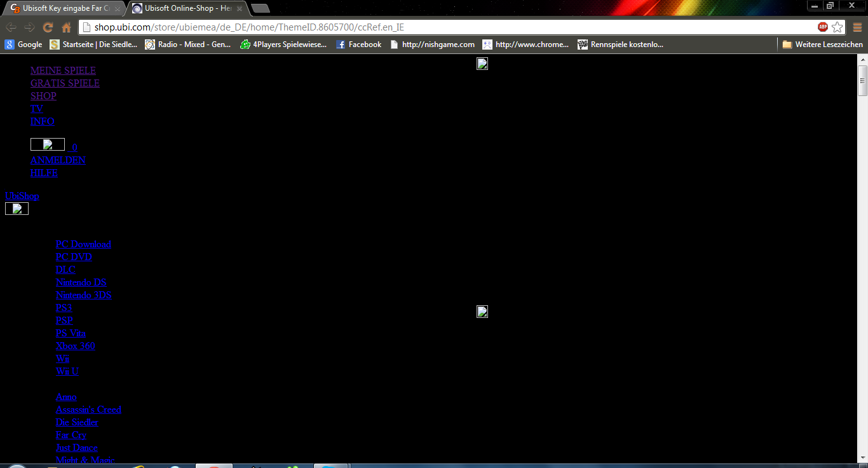Open the 'Startseite | Die Siedle...' bookmark
This screenshot has width=868, height=468.
(x=94, y=45)
